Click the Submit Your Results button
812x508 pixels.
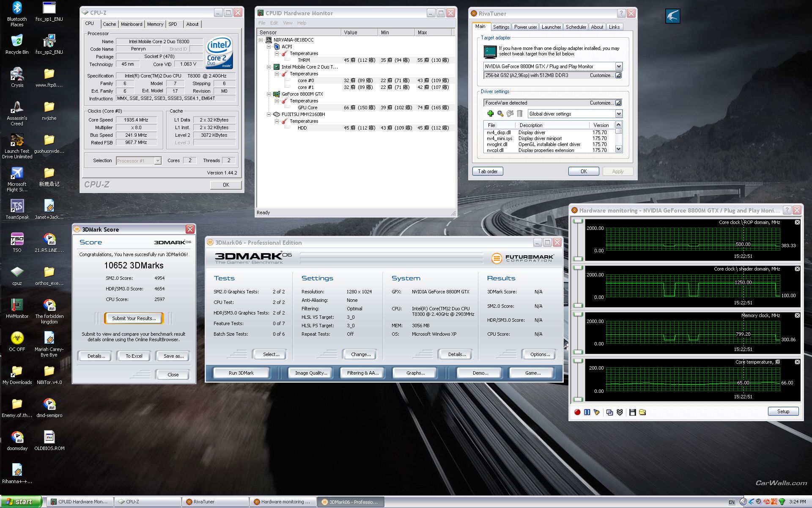[x=134, y=318]
